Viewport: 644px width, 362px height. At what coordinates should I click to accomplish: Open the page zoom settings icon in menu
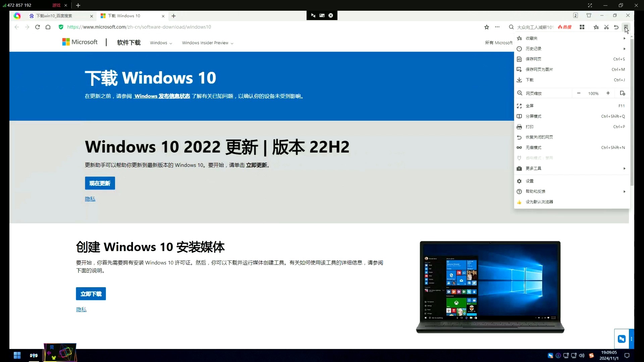[x=623, y=93]
